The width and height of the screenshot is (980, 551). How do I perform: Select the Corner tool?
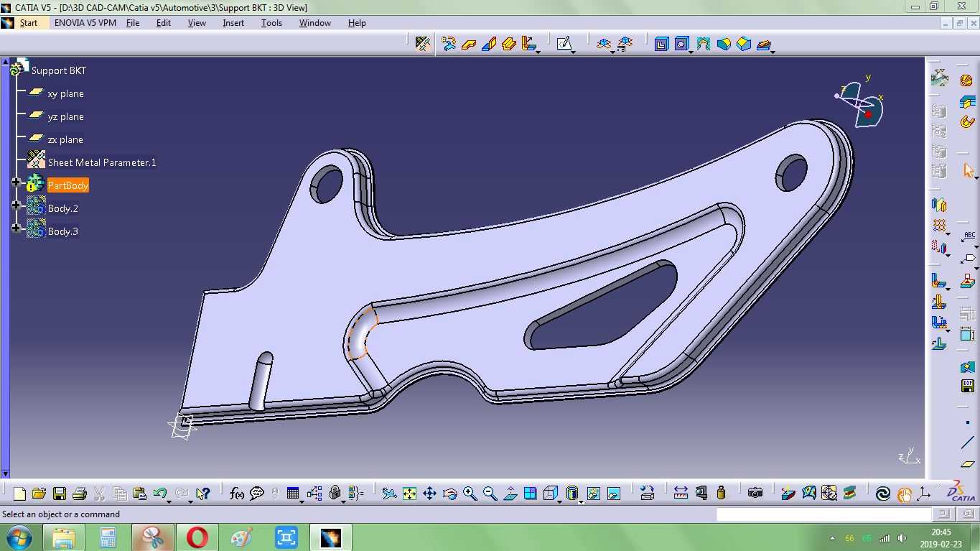[724, 44]
